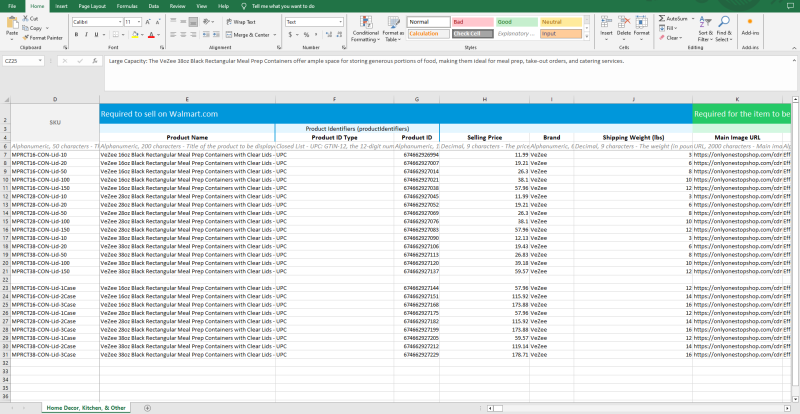Switch to the Insert tab
Viewport: 800px width, 414px height.
tap(62, 6)
